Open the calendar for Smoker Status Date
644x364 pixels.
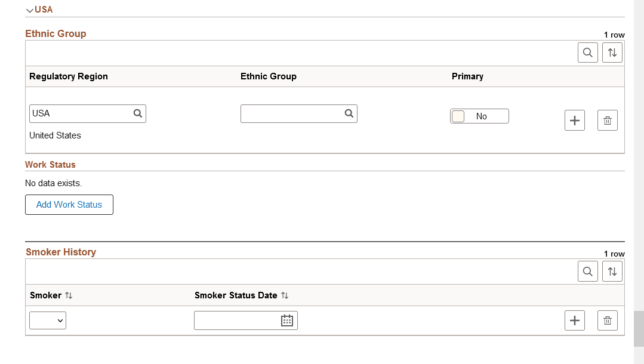[x=287, y=320]
